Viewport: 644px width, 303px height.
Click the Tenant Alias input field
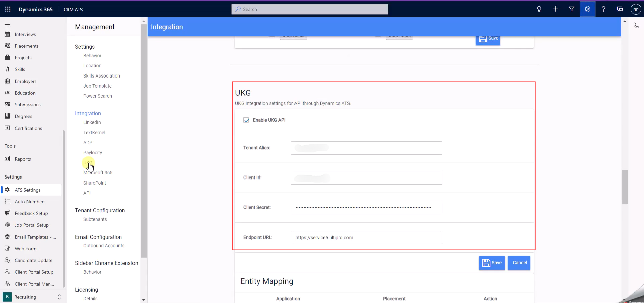[x=366, y=148]
